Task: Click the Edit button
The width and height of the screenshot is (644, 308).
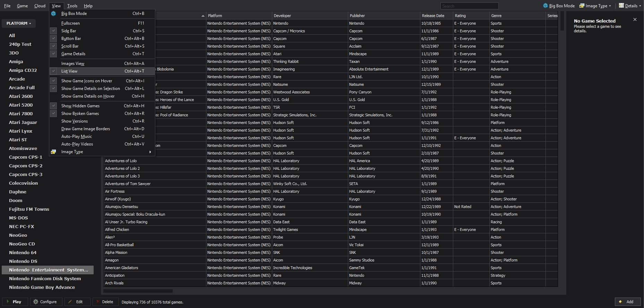Action: pyautogui.click(x=77, y=302)
